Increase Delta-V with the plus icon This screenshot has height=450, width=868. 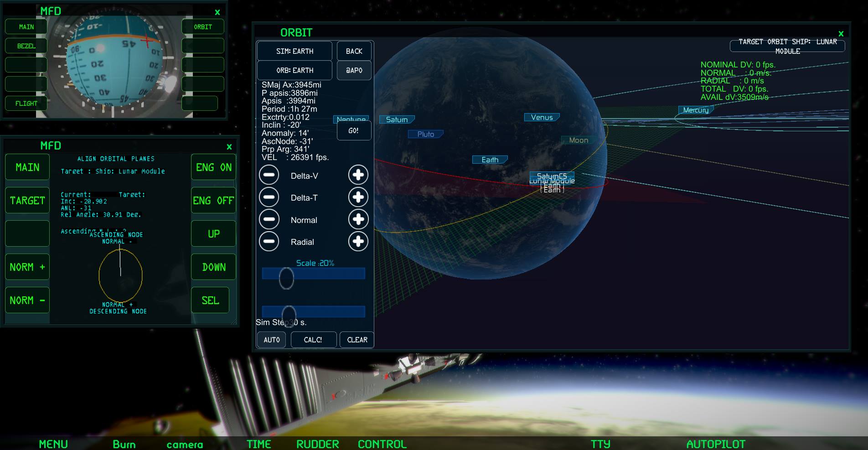click(358, 175)
